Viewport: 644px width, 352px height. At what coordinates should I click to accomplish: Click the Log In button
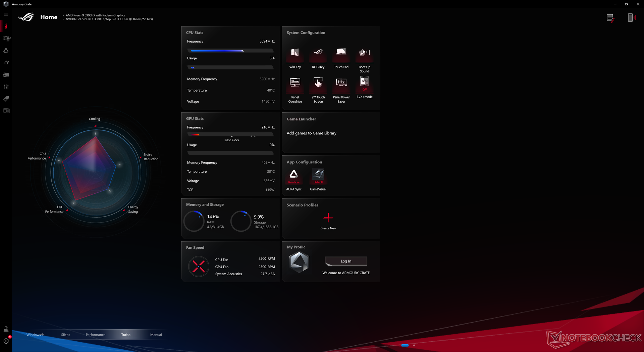pyautogui.click(x=346, y=261)
